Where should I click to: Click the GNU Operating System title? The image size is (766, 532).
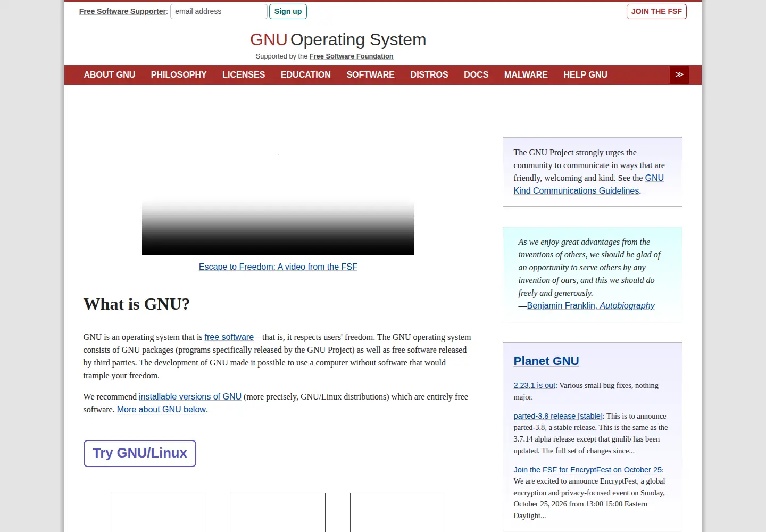click(x=338, y=39)
